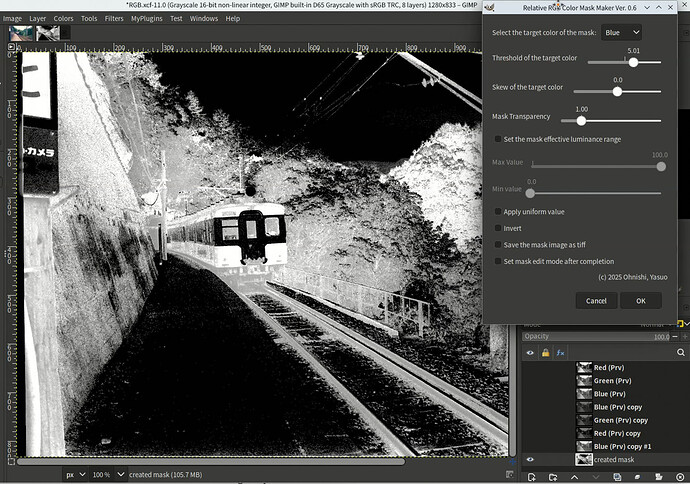
Task: Click the Fx effects icon in layers header
Action: click(x=561, y=353)
